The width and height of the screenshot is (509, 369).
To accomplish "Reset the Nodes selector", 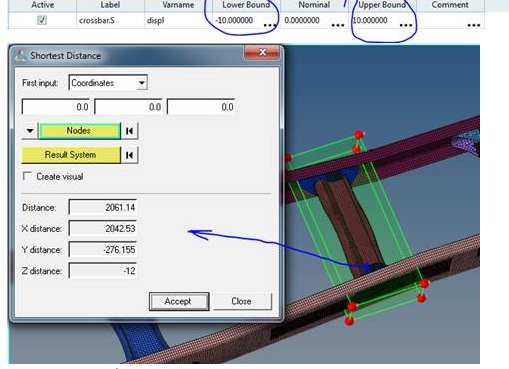I will click(x=130, y=131).
